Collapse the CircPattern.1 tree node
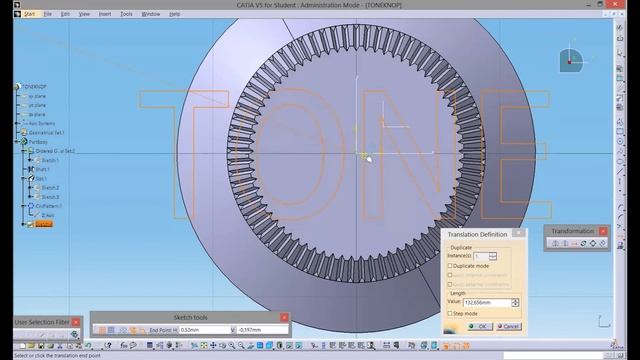 tap(24, 206)
